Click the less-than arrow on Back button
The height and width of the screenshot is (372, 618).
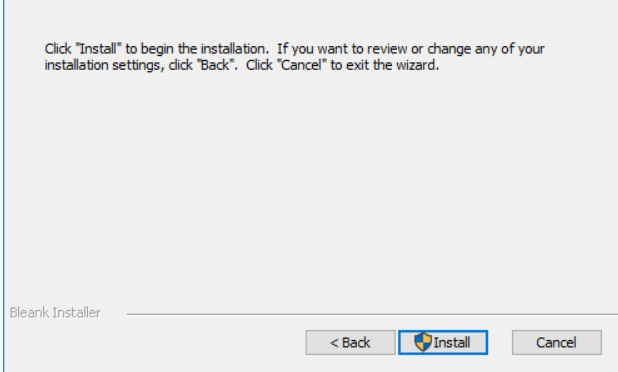334,343
